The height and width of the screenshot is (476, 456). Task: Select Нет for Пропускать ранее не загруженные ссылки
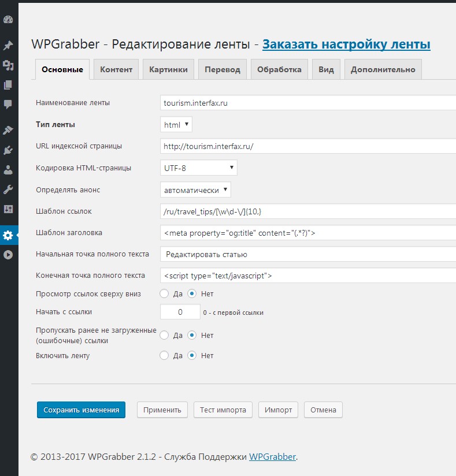[192, 336]
